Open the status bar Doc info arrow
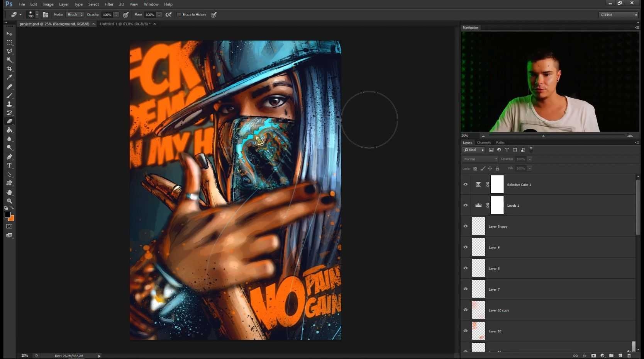The height and width of the screenshot is (359, 644). click(99, 356)
